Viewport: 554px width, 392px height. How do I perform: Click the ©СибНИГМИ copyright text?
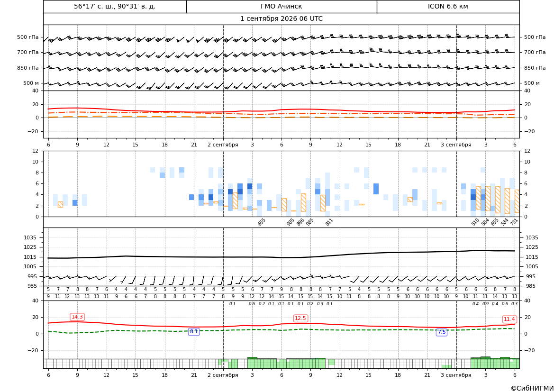click(x=532, y=388)
